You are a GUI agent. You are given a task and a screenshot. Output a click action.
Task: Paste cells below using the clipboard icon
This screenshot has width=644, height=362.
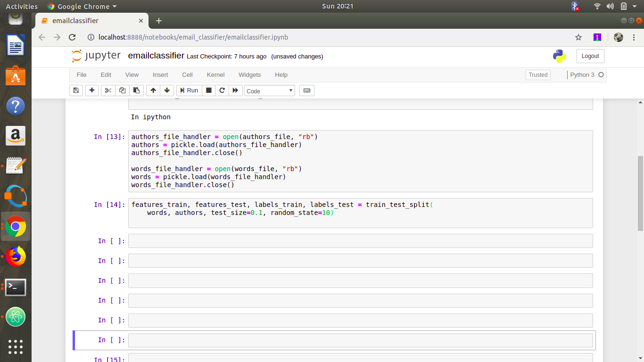click(136, 90)
